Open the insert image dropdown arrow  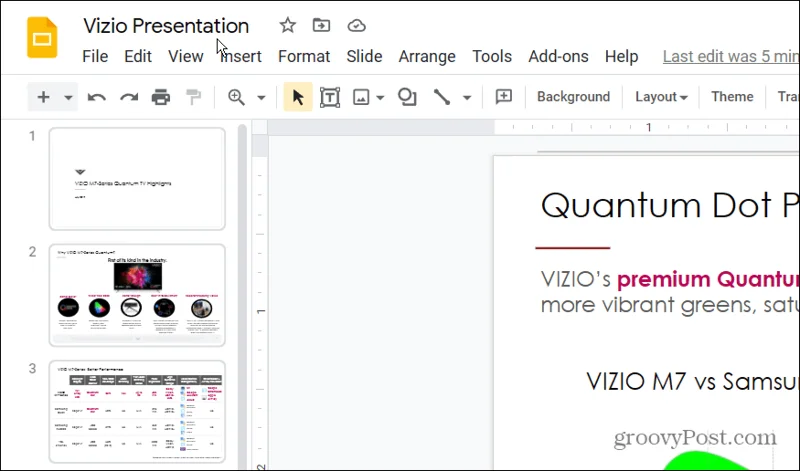[380, 97]
